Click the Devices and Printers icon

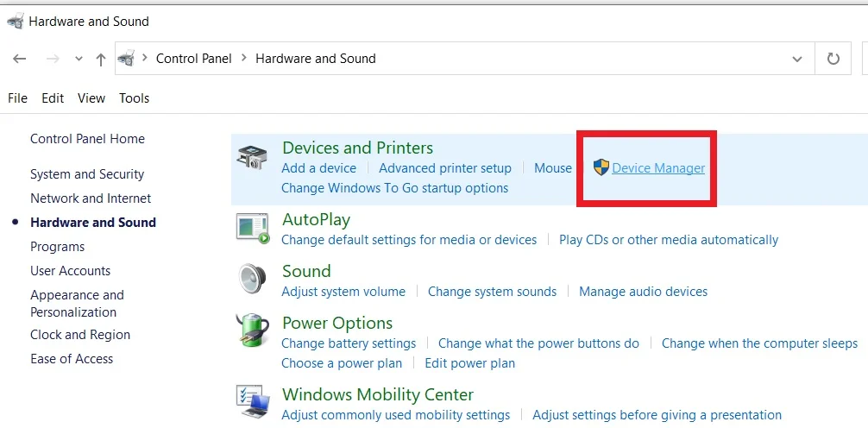[253, 157]
